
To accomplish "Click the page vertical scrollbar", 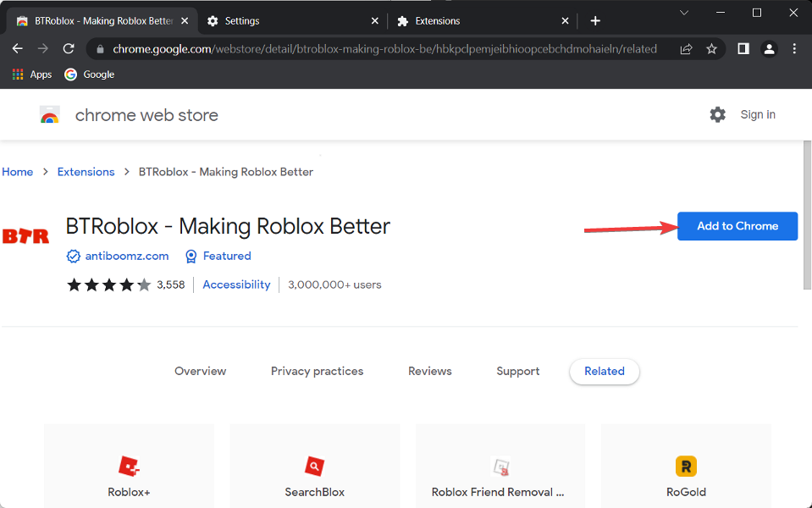I will 807,215.
